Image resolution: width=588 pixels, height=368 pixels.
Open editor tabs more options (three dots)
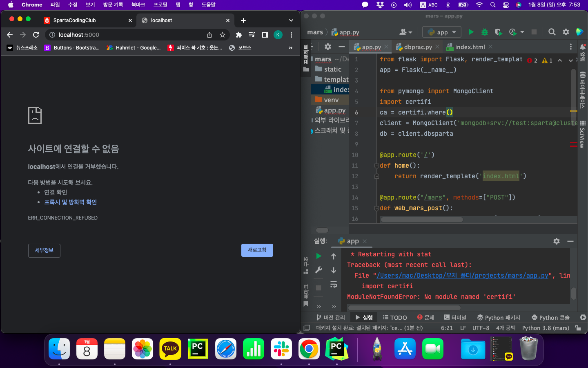pyautogui.click(x=571, y=47)
